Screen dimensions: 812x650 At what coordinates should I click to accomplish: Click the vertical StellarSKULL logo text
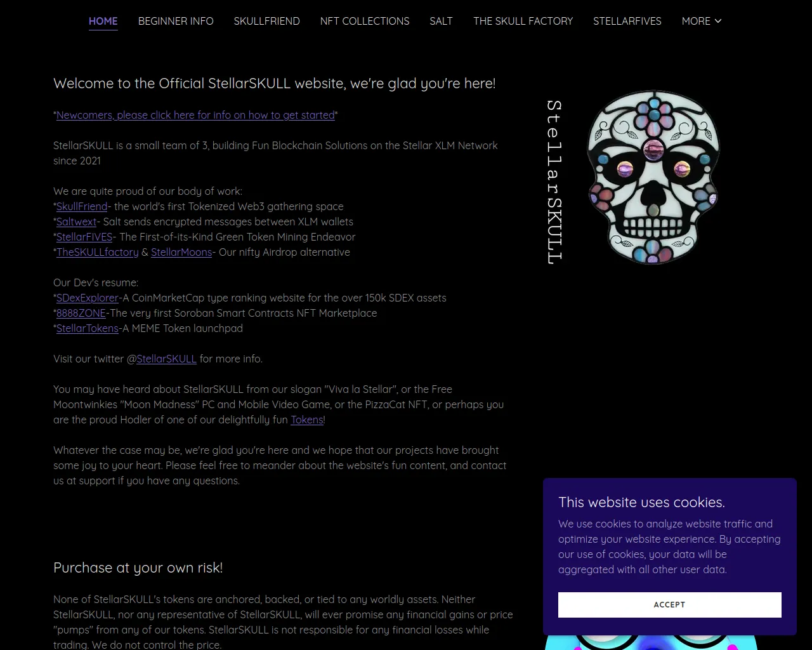[x=554, y=182]
